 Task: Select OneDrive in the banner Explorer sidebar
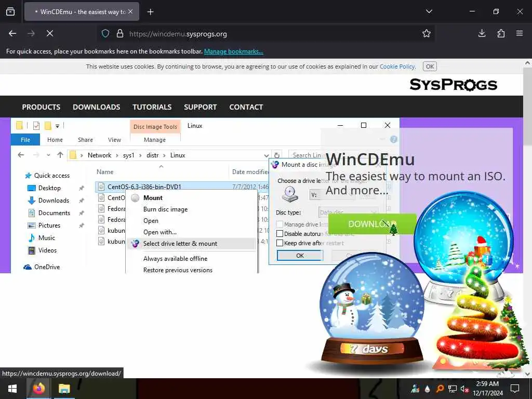42,267
